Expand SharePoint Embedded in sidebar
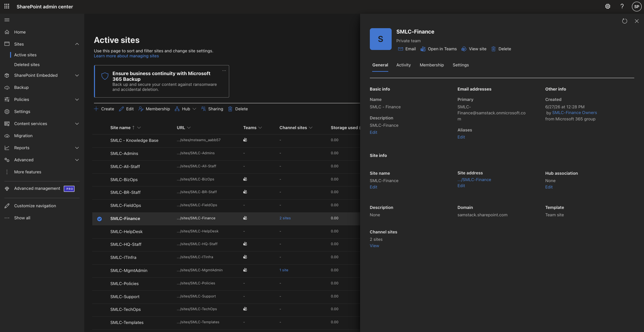Image resolution: width=644 pixels, height=332 pixels. [x=77, y=75]
